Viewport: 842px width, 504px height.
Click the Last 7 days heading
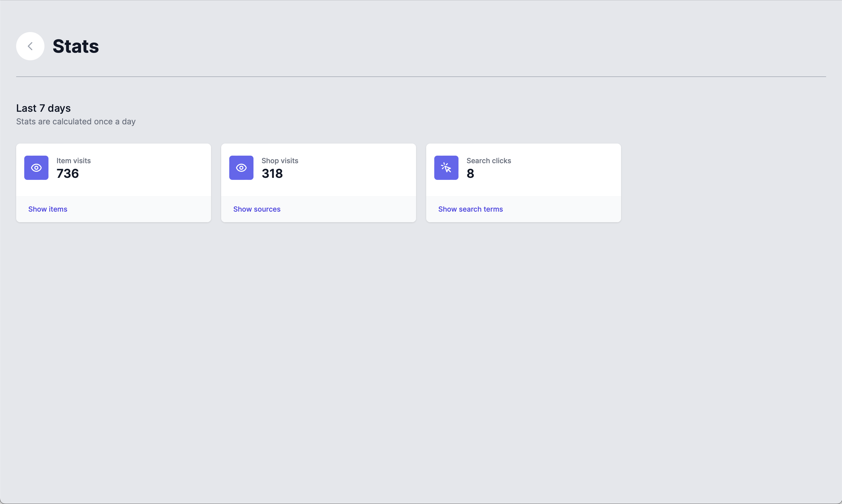point(43,108)
